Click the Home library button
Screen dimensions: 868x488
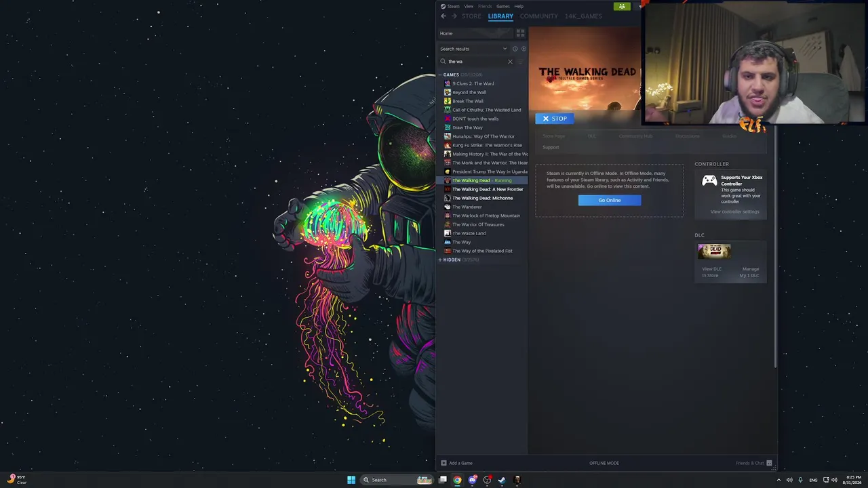click(475, 33)
